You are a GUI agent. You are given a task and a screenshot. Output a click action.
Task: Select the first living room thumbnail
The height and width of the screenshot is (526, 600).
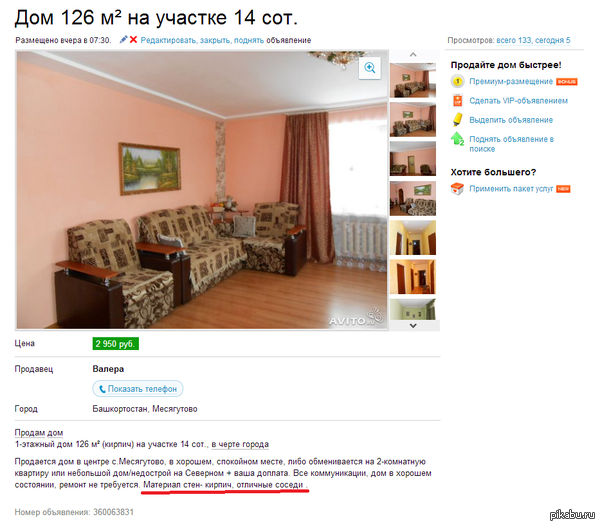point(413,80)
